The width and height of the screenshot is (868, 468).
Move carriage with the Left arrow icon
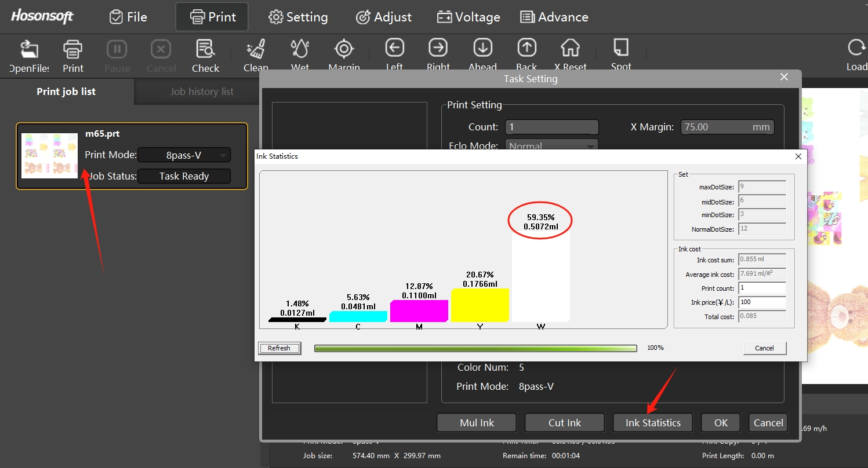click(x=394, y=49)
